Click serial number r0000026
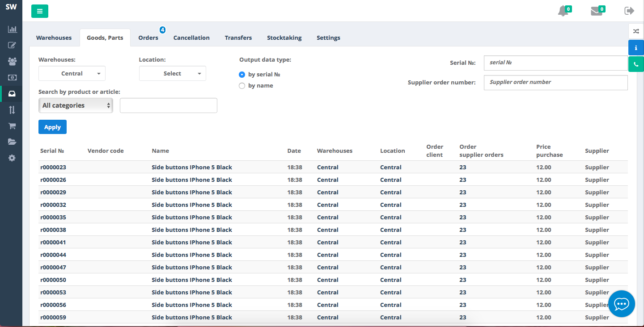This screenshot has width=644, height=327. point(53,180)
